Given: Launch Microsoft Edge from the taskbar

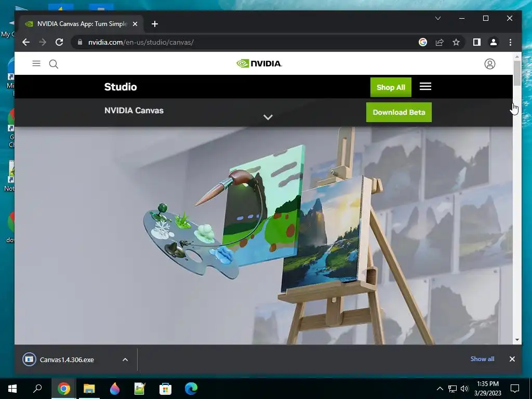Looking at the screenshot, I should pos(191,389).
